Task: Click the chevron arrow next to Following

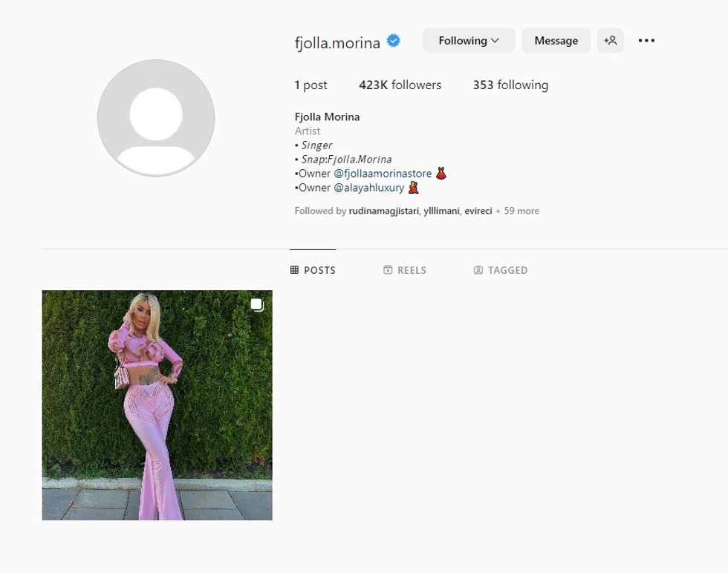Action: (495, 40)
